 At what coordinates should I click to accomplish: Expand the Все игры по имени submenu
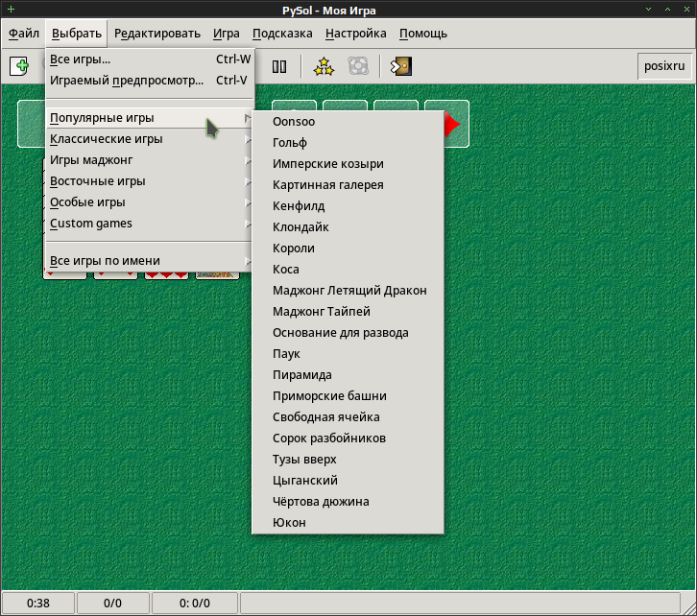coord(150,261)
